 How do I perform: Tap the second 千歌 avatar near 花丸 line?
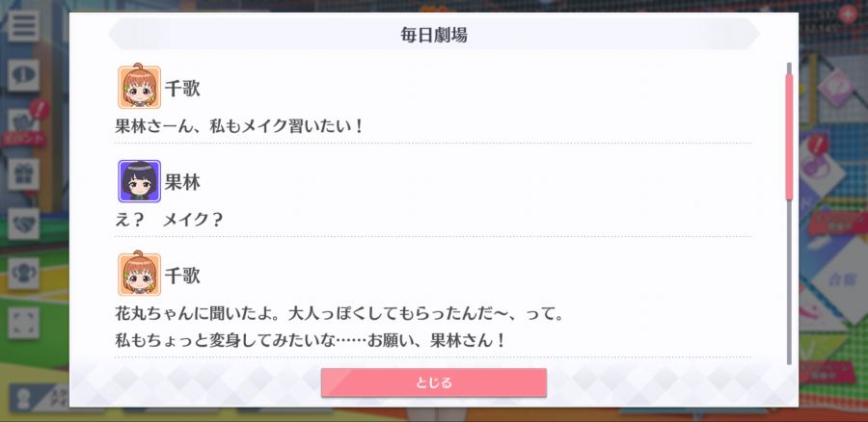click(139, 274)
